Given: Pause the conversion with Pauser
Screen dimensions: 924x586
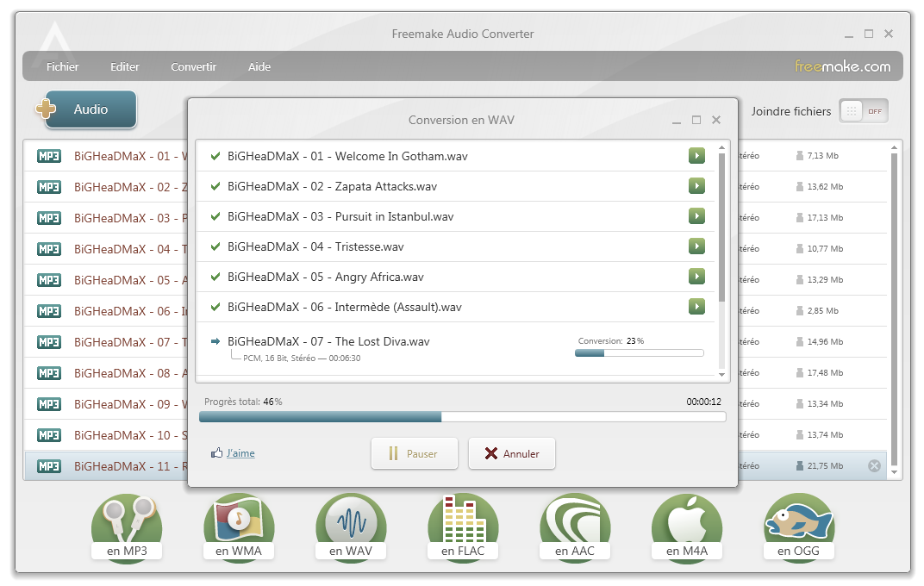Looking at the screenshot, I should [x=415, y=453].
